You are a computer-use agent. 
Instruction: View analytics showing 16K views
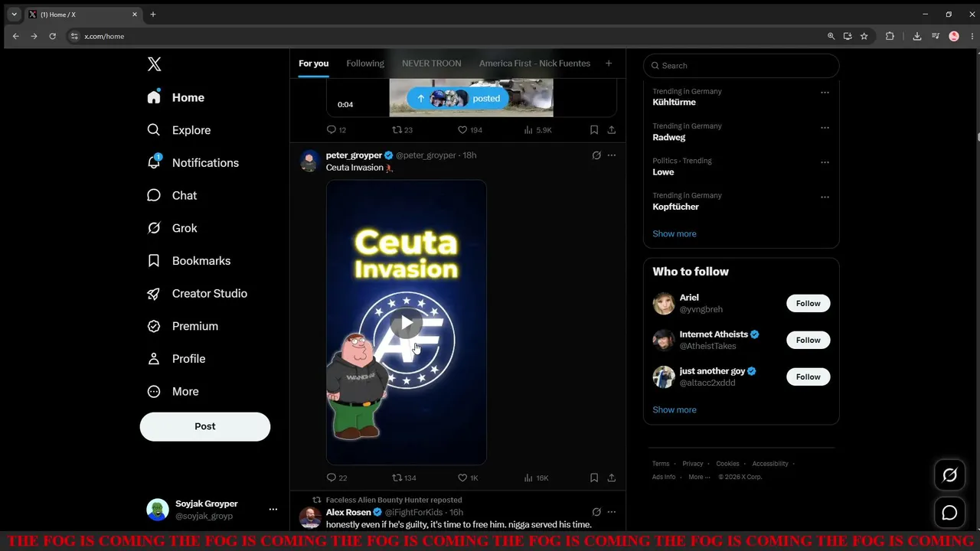point(536,478)
